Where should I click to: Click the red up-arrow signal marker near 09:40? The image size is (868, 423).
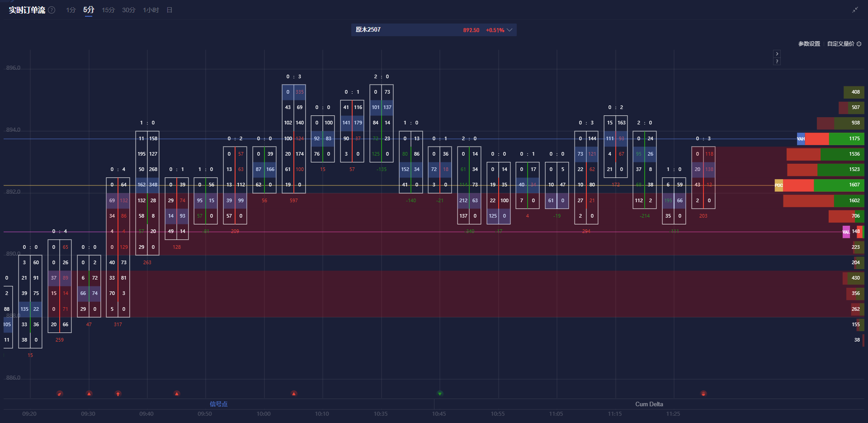[x=118, y=394]
